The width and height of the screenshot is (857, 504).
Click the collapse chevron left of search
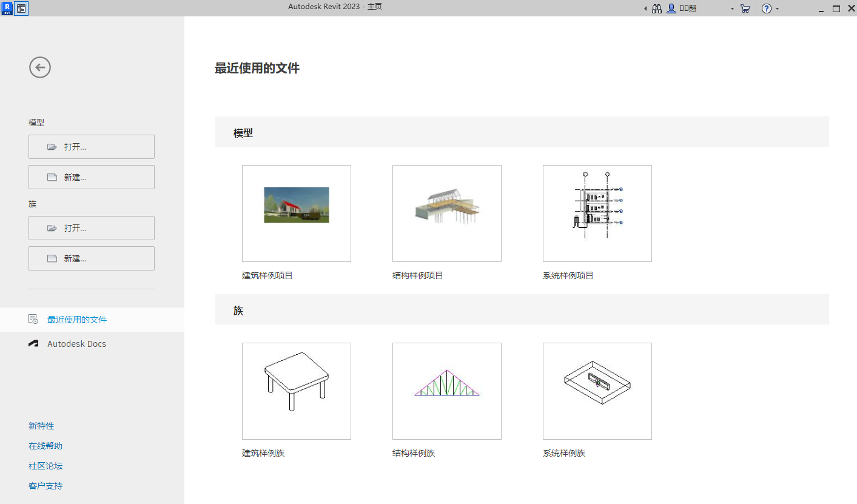pyautogui.click(x=645, y=8)
